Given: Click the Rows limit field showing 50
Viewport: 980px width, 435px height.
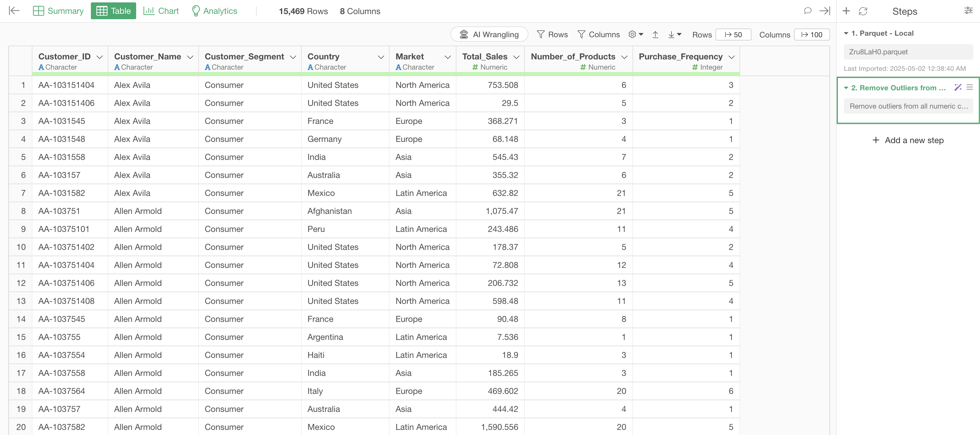Looking at the screenshot, I should 733,34.
